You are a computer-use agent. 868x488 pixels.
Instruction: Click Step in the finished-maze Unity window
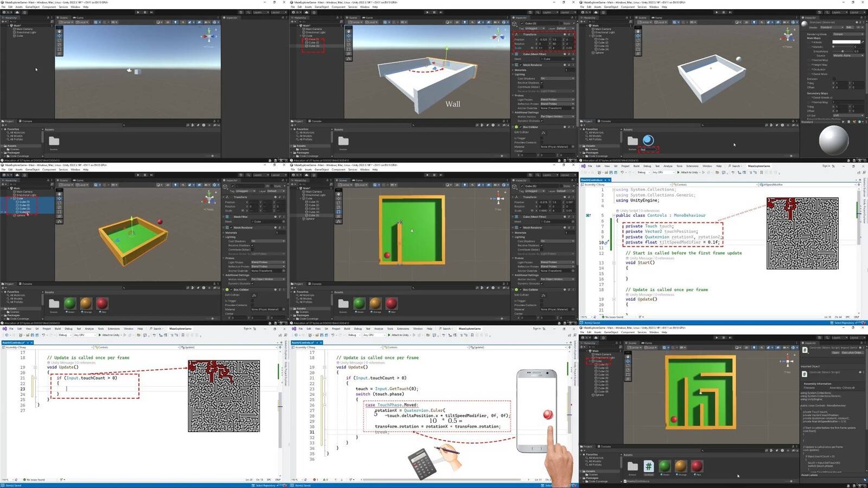coord(730,338)
